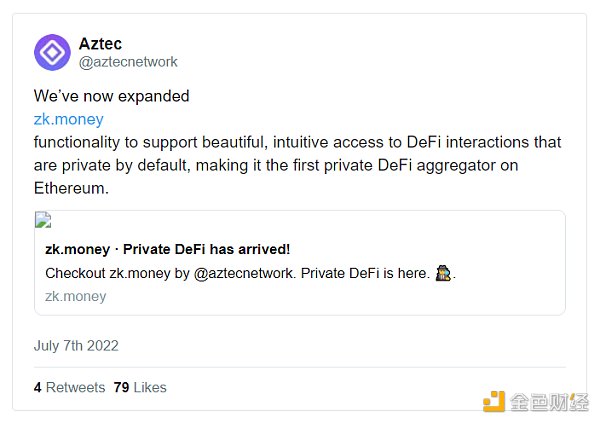Image resolution: width=600 pixels, height=423 pixels.
Task: Click the @aztecnetwork handle under Aztec
Action: 127,62
